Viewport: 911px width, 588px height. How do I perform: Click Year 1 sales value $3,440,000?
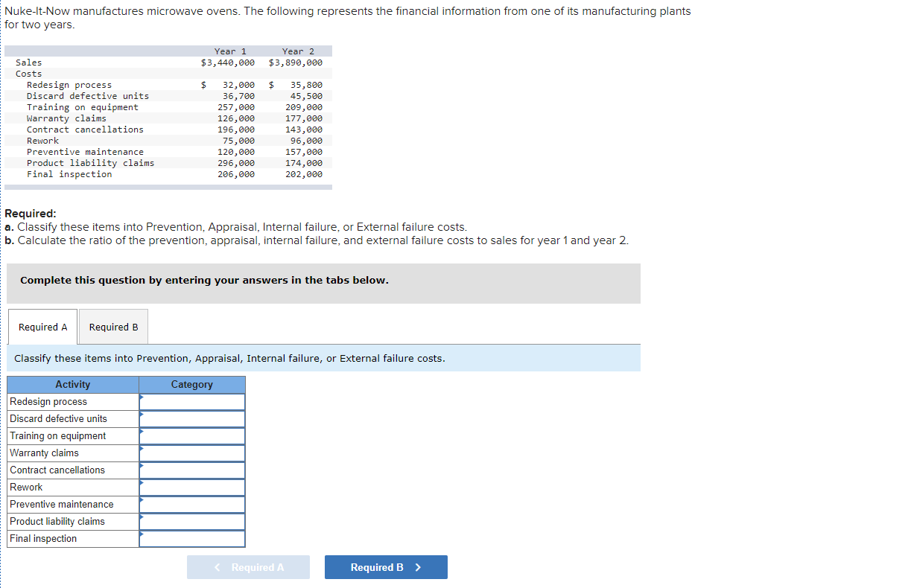(228, 63)
